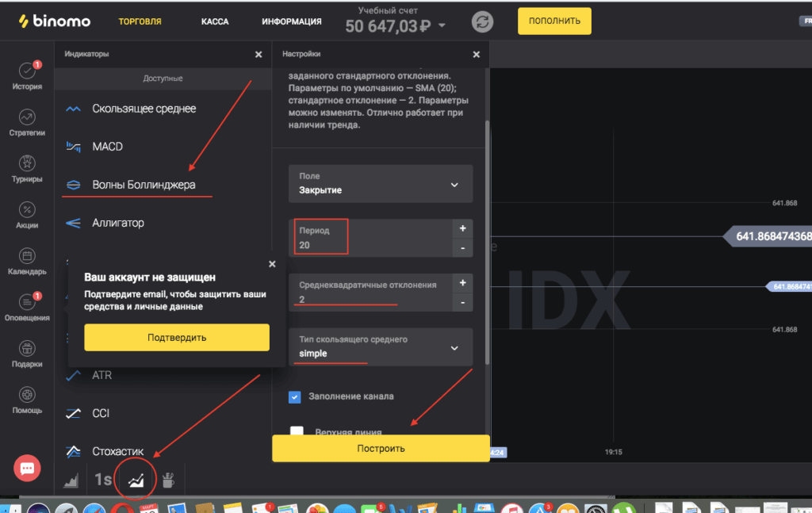
Task: Open the Турниры trophy icon
Action: pos(27,163)
